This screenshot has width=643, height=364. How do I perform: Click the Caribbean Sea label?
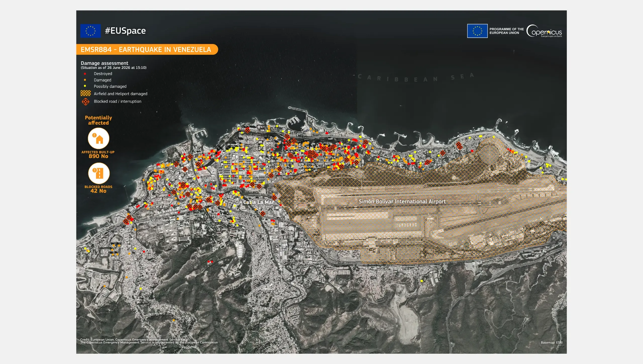[x=416, y=77]
